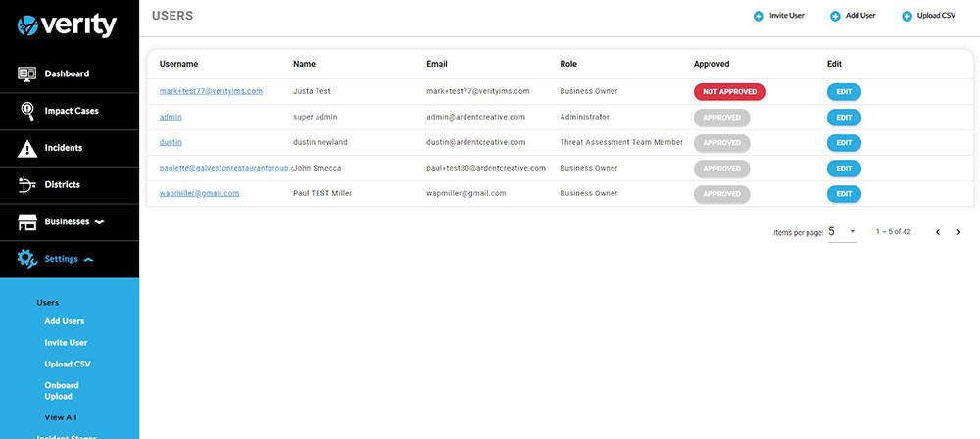This screenshot has width=980, height=439.
Task: Go to next page of users
Action: 958,232
